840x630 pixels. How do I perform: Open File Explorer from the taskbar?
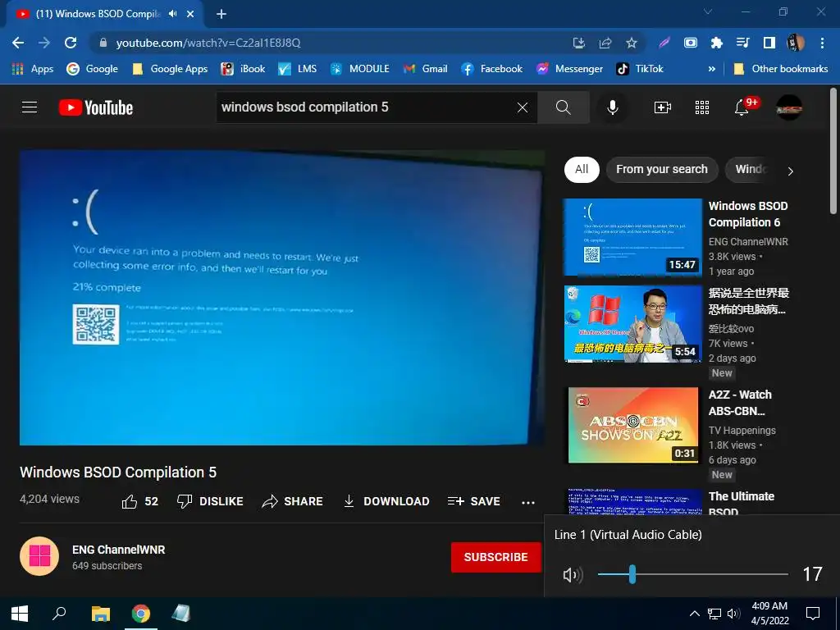tap(101, 614)
